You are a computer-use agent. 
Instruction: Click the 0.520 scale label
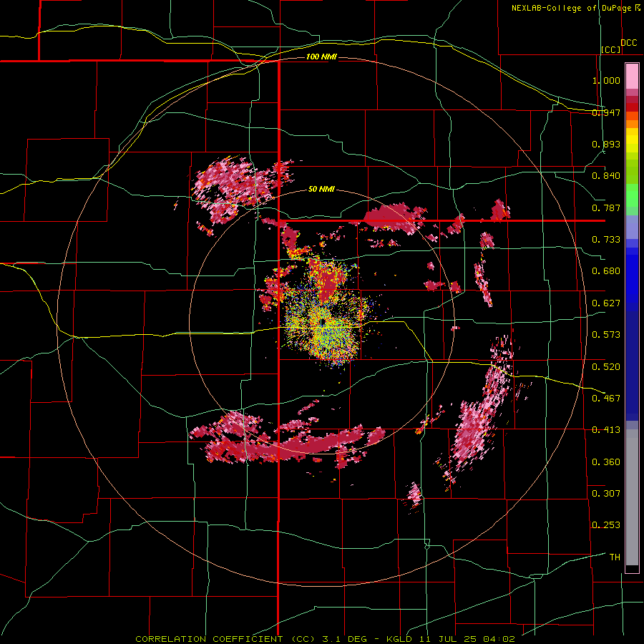click(x=606, y=367)
